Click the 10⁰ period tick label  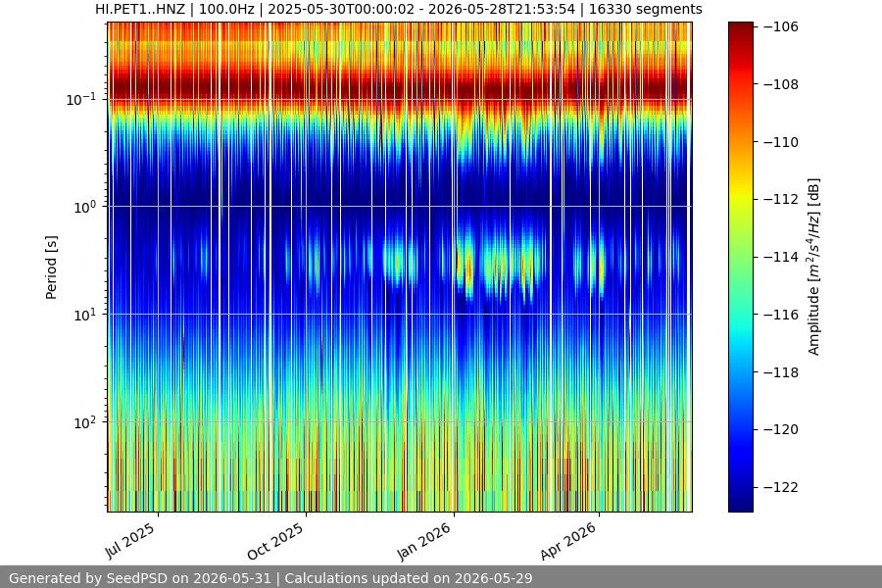click(85, 207)
